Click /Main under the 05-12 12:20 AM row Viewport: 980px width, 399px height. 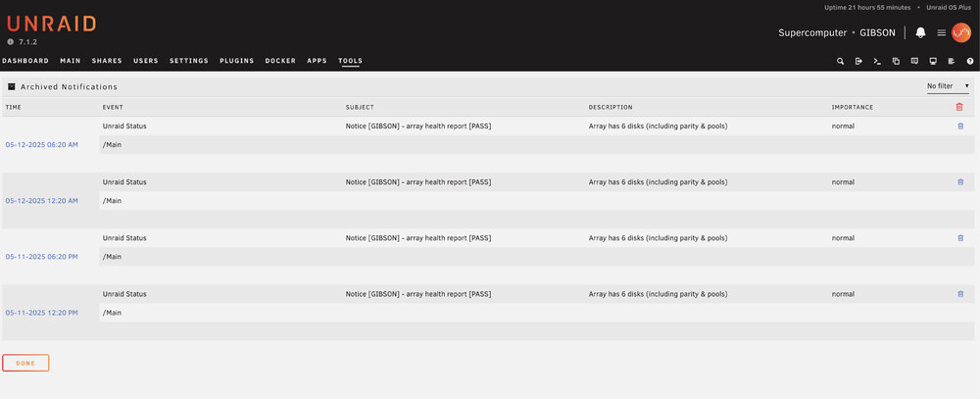tap(112, 201)
